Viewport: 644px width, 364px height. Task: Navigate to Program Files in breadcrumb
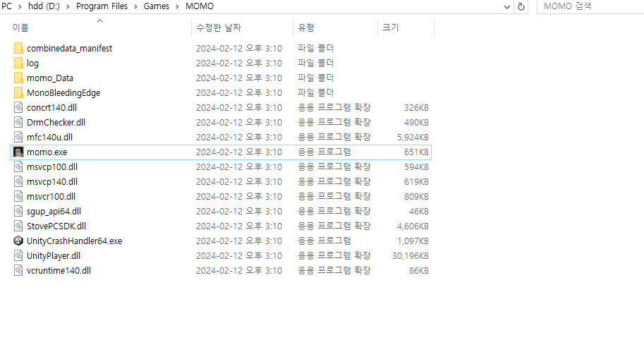click(x=102, y=6)
